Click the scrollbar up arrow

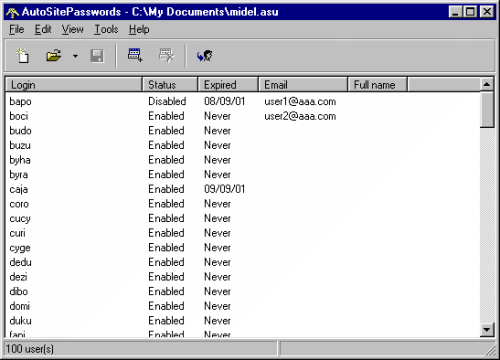point(487,85)
